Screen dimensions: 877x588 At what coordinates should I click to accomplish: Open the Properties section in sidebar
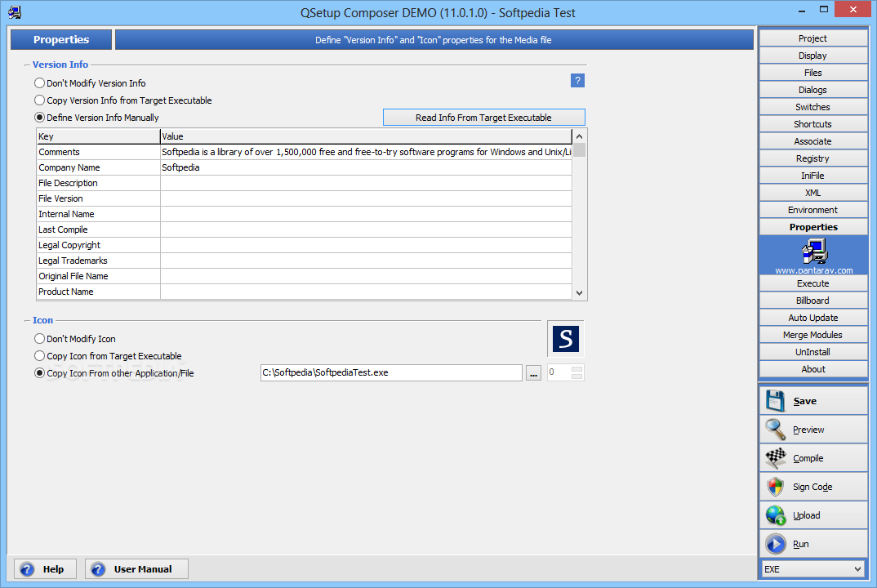click(x=812, y=226)
